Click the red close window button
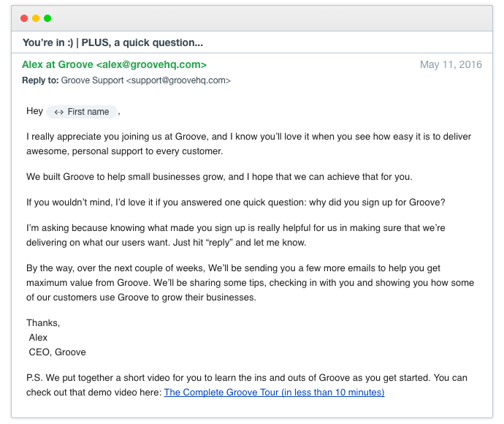 [x=24, y=18]
